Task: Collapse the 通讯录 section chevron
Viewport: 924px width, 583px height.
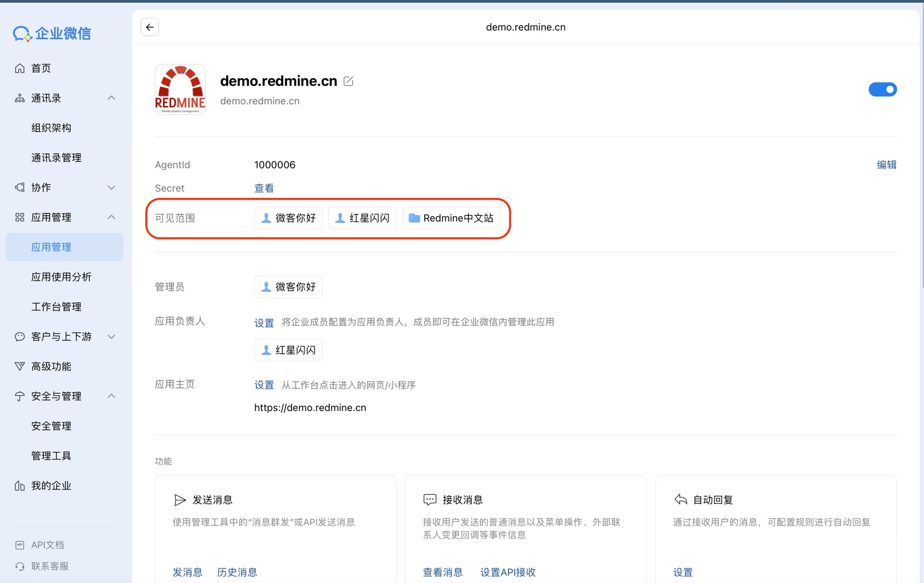Action: (x=111, y=98)
